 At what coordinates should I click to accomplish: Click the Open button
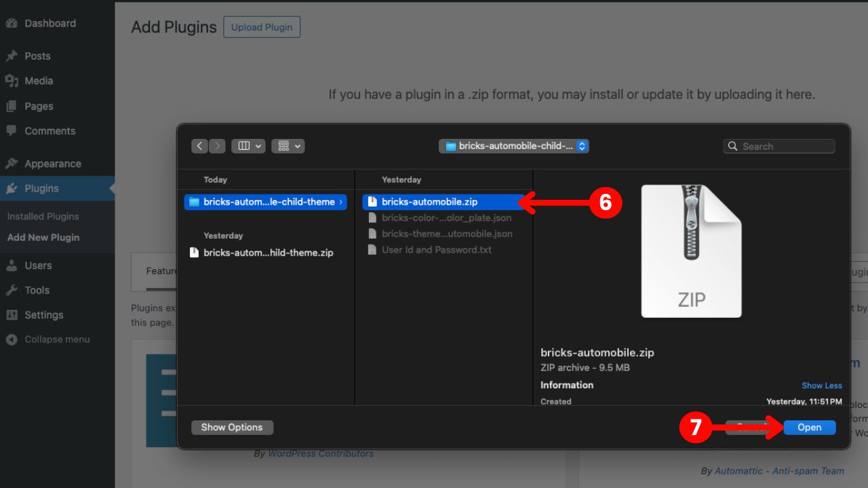(810, 428)
